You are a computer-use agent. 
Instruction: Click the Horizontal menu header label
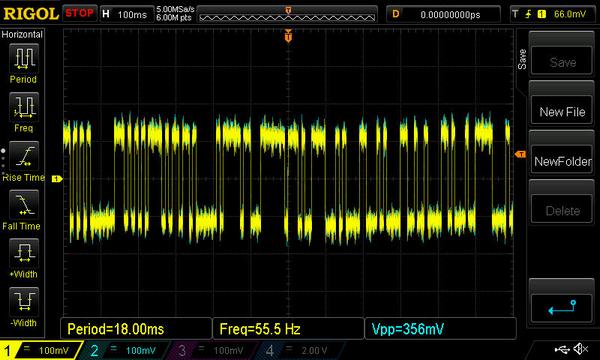[22, 34]
